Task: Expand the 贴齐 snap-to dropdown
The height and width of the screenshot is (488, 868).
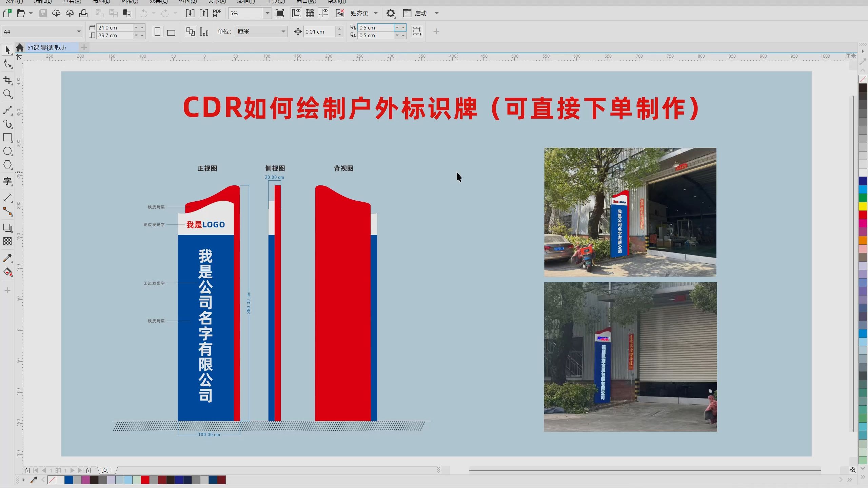Action: (376, 13)
